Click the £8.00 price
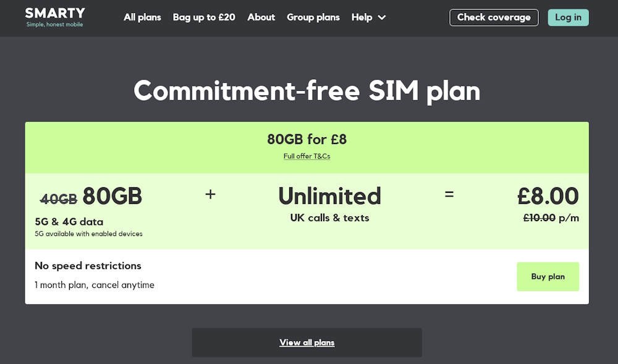The image size is (618, 364). pos(548,196)
